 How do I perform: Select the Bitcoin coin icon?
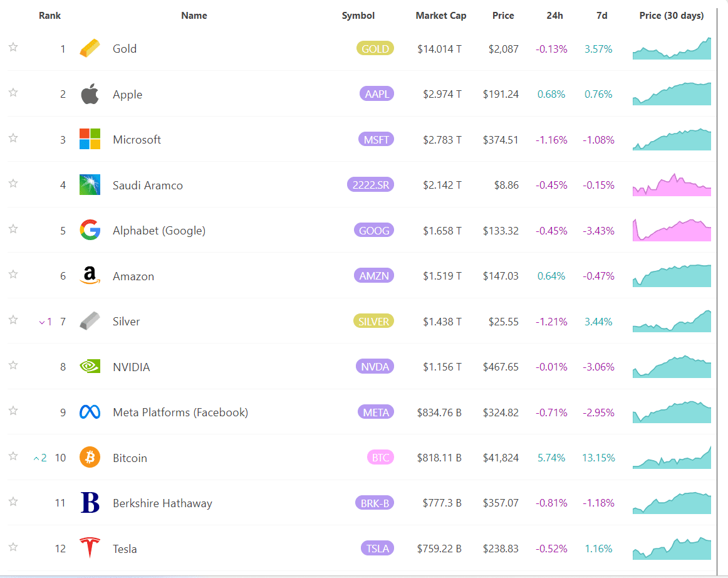pyautogui.click(x=90, y=458)
